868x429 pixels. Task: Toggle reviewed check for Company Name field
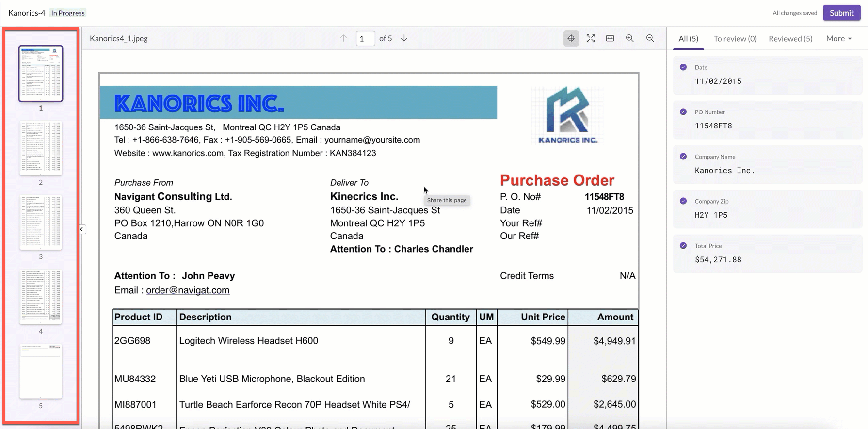(x=683, y=157)
